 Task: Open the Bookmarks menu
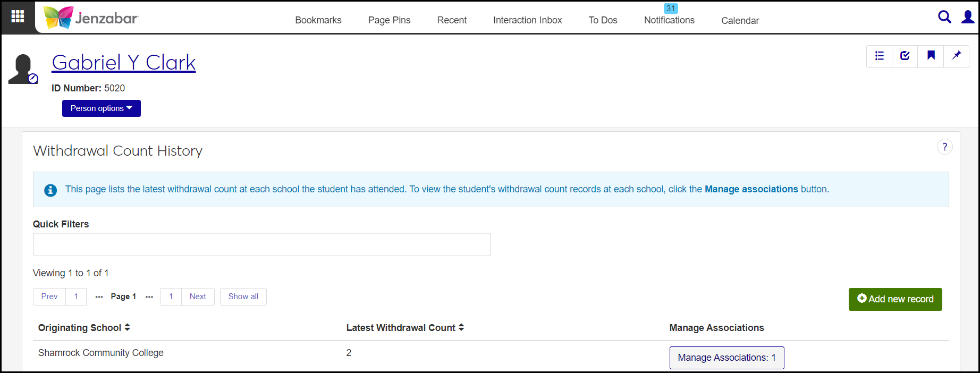(x=318, y=20)
